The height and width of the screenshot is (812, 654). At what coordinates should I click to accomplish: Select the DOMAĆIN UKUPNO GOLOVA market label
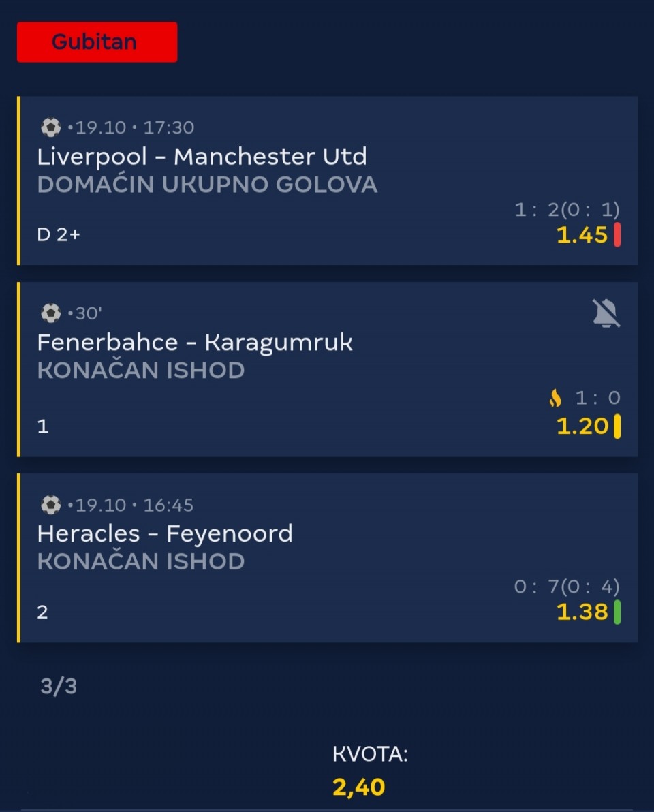(207, 185)
